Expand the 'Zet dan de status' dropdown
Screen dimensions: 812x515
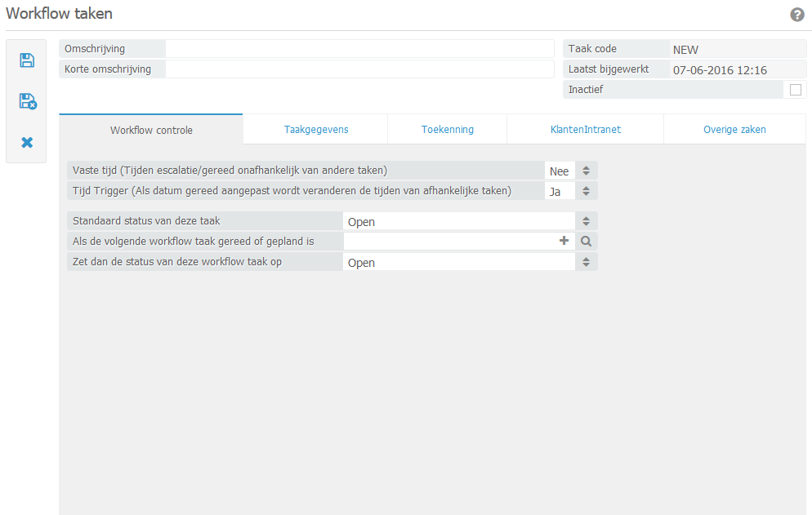coord(586,262)
